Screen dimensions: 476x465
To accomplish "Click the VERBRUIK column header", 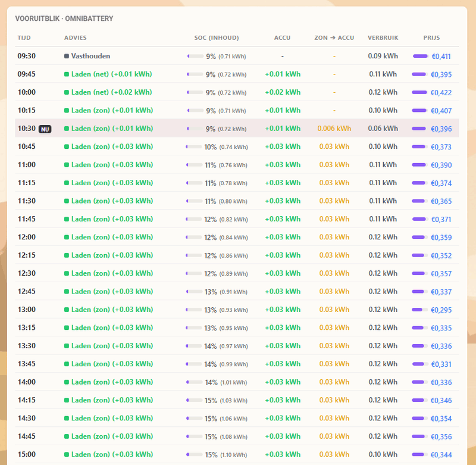I will click(383, 38).
